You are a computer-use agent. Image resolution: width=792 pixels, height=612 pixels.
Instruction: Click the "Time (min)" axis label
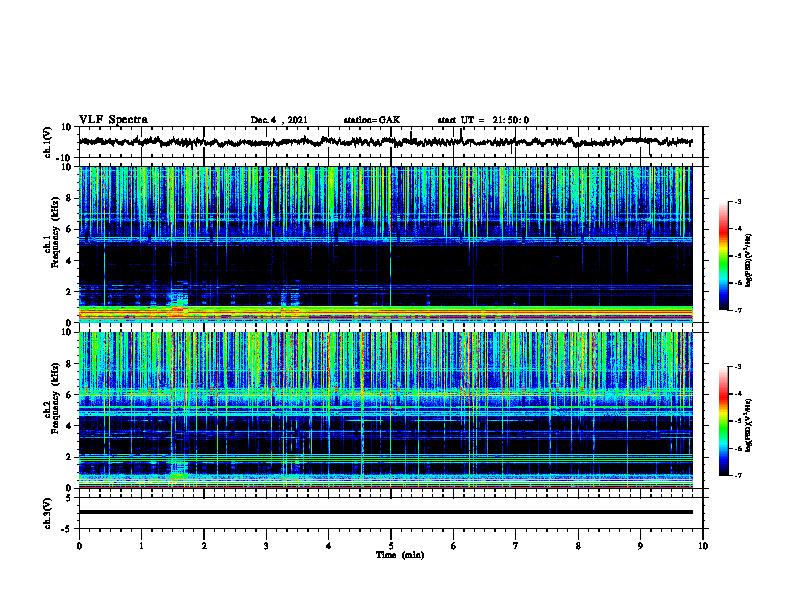click(x=400, y=555)
